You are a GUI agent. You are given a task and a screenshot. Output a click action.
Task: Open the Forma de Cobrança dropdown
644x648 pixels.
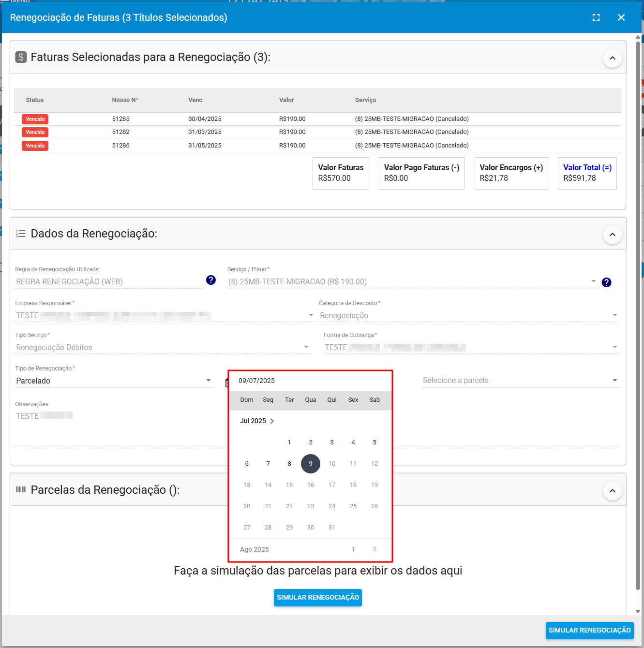click(x=472, y=347)
